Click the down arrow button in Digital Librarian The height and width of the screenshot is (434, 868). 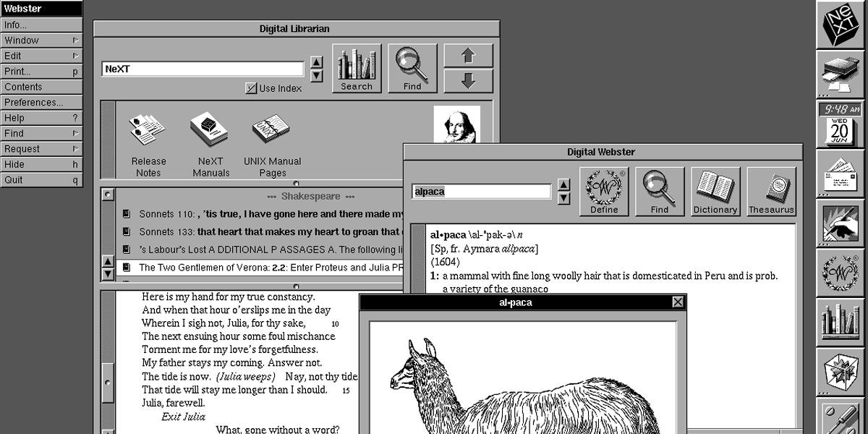(x=468, y=81)
